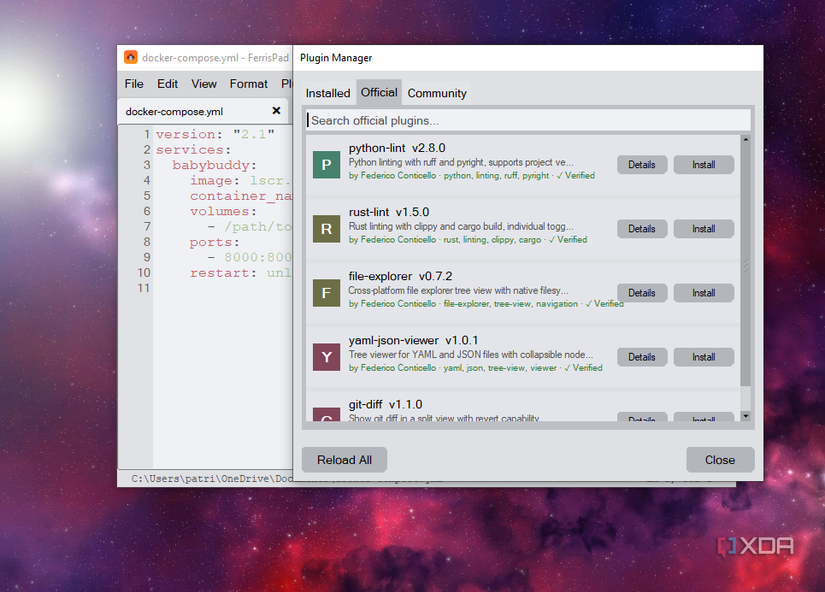This screenshot has width=825, height=592.
Task: Open Details for rust-lint plugin
Action: pyautogui.click(x=642, y=229)
